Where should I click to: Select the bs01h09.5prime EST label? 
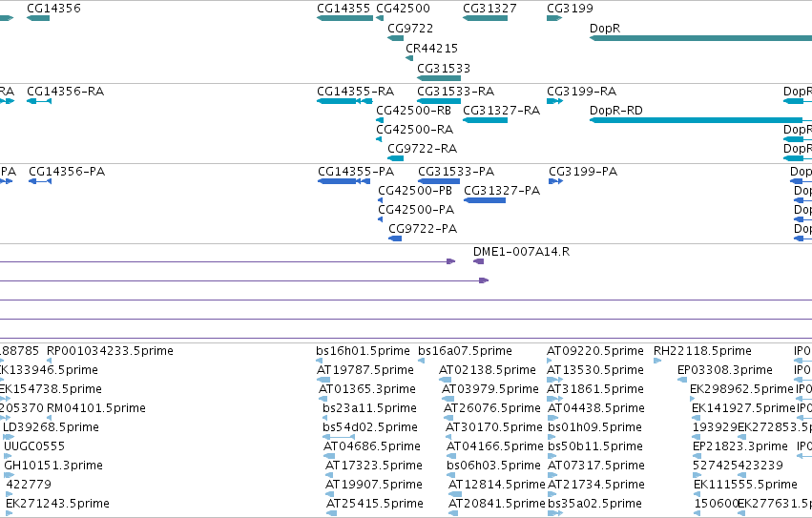tap(595, 427)
